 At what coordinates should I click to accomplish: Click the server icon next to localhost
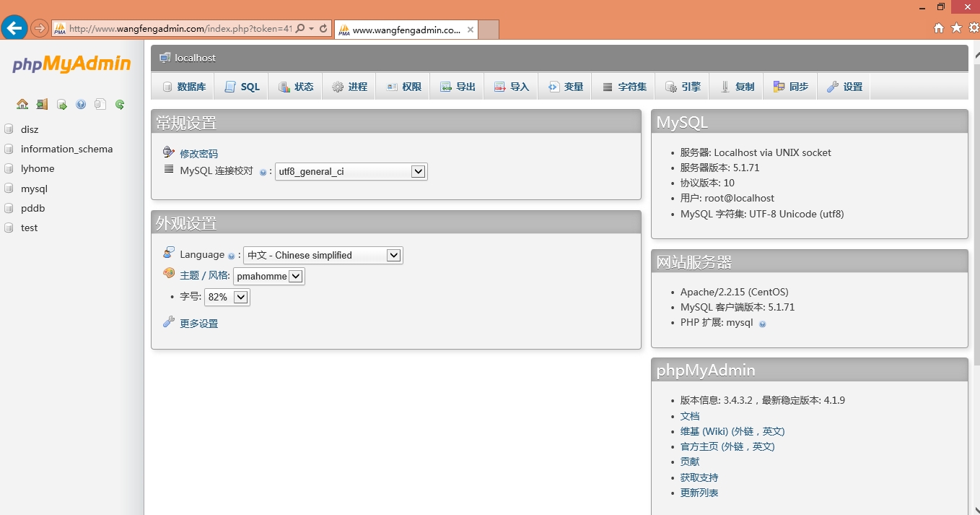coord(165,58)
